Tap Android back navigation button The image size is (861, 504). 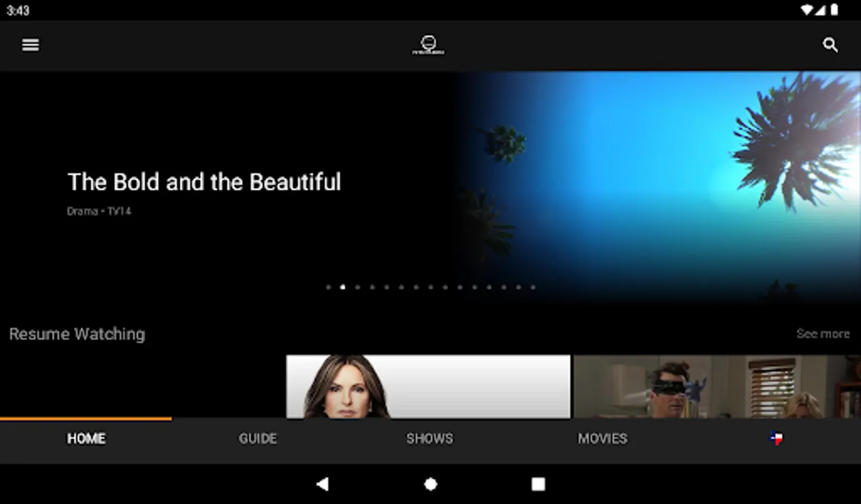pyautogui.click(x=322, y=484)
